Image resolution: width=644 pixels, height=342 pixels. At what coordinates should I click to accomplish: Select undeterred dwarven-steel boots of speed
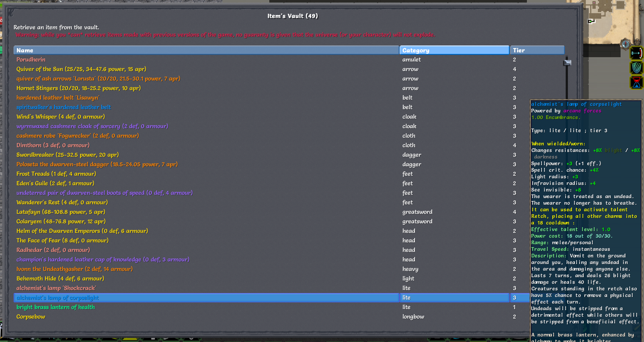tap(206, 193)
